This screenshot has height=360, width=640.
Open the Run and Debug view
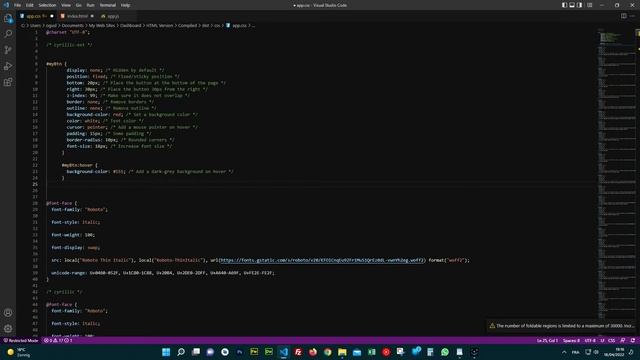tap(8, 66)
